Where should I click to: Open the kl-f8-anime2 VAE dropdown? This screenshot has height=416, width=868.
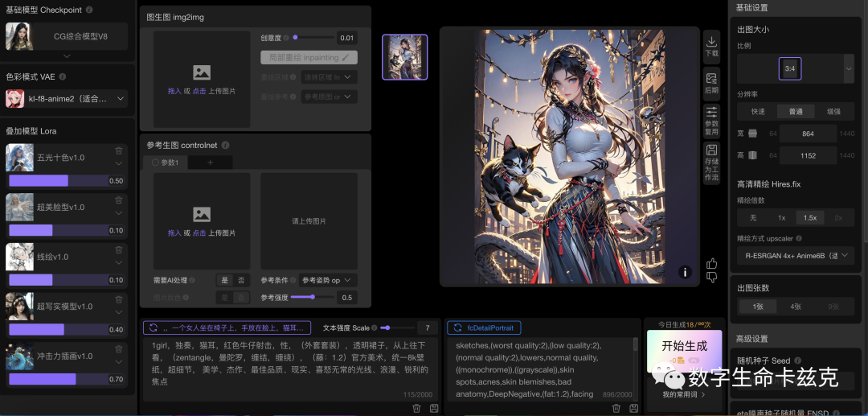point(67,99)
